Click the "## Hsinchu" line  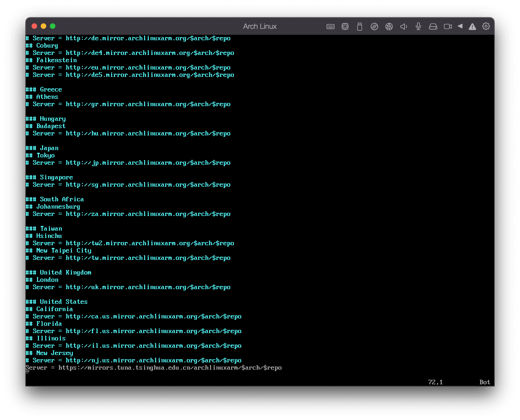pos(44,236)
